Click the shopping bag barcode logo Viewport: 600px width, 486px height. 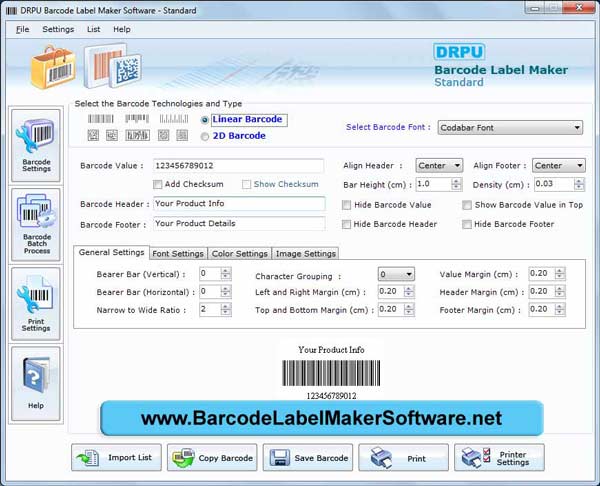tap(53, 67)
